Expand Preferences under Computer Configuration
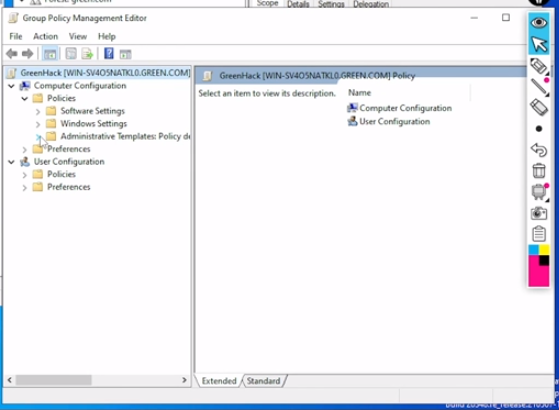The width and height of the screenshot is (559, 410). pos(25,149)
